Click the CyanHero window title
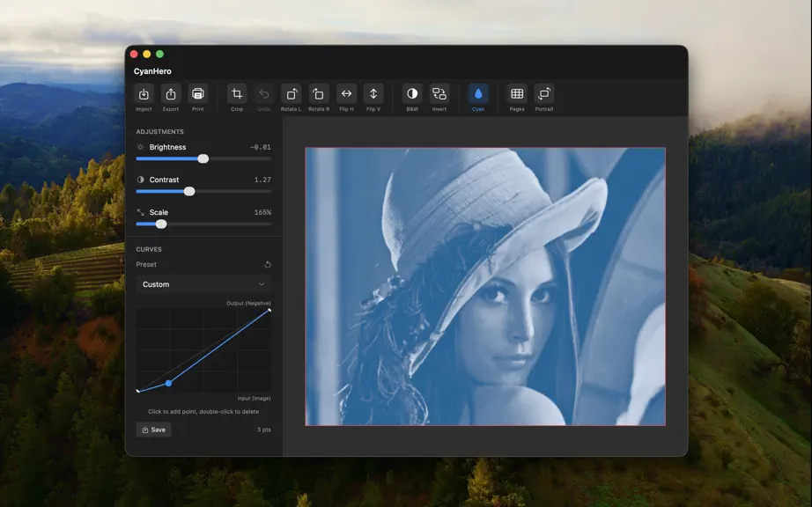This screenshot has height=507, width=812. (152, 71)
